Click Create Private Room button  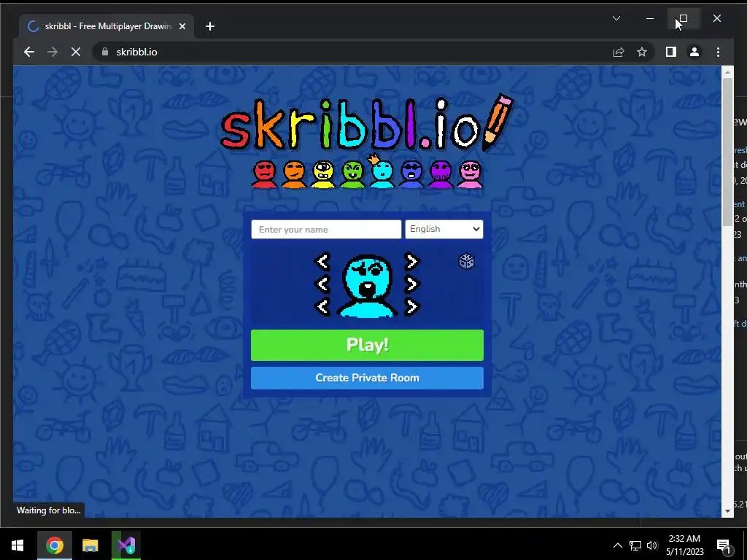point(367,378)
